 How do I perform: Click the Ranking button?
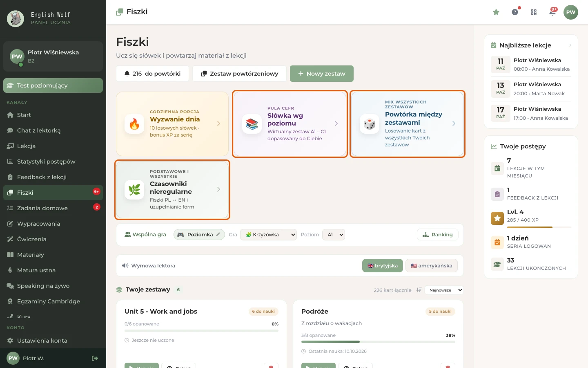pyautogui.click(x=438, y=235)
